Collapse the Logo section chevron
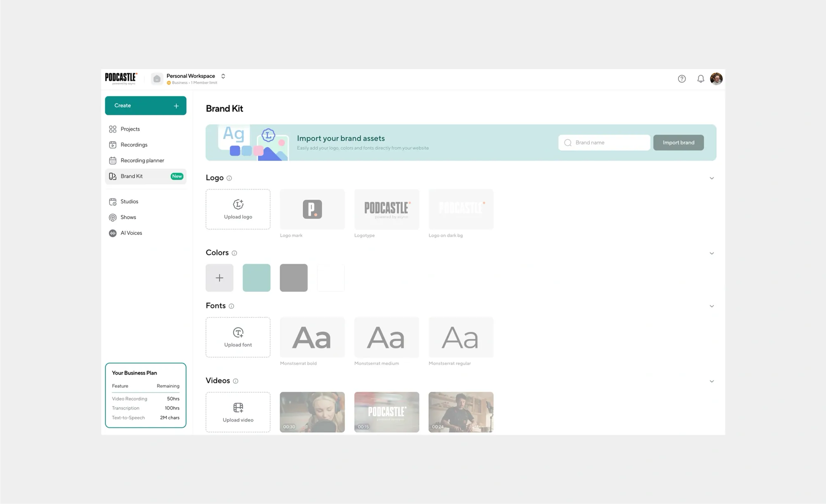The image size is (826, 504). 712,178
